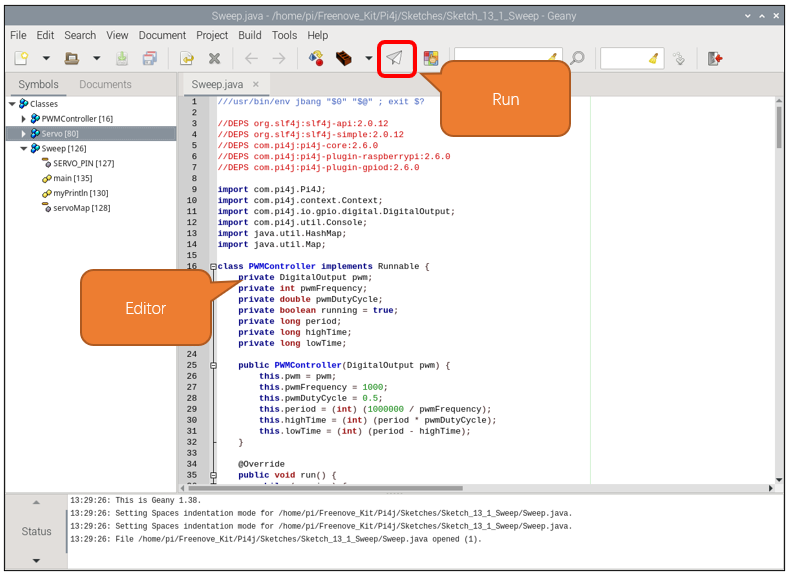Fold the PWMController constructor at line 25
The width and height of the screenshot is (791, 573).
213,365
